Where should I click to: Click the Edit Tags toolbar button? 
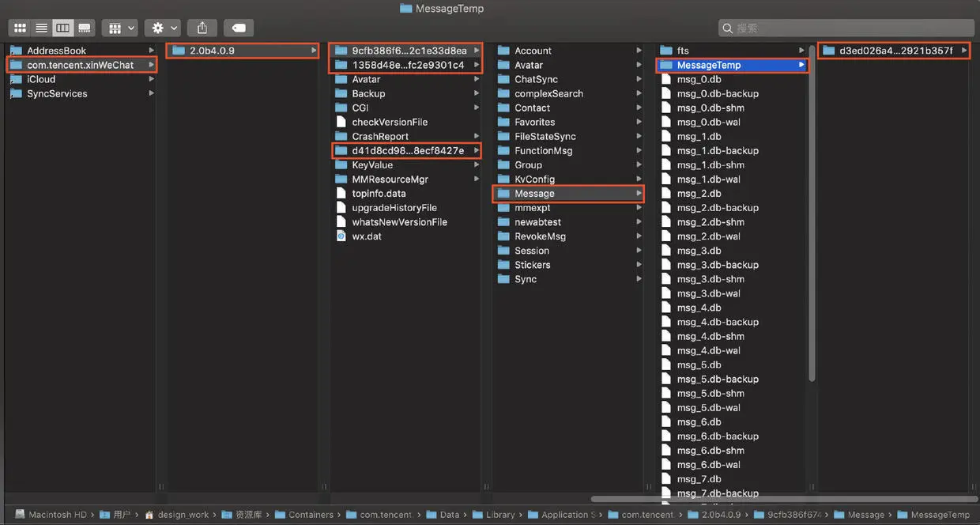pyautogui.click(x=239, y=28)
